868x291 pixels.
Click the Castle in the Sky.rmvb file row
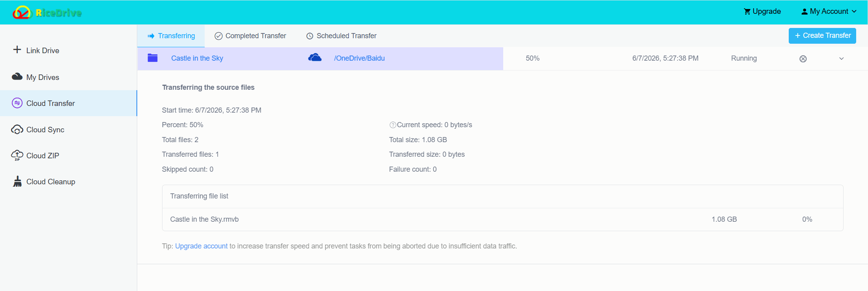pos(502,219)
